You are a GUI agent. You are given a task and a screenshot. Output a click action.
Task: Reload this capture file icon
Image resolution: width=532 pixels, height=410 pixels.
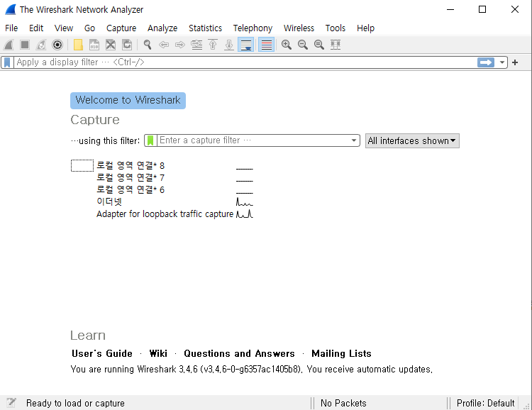[x=127, y=45]
